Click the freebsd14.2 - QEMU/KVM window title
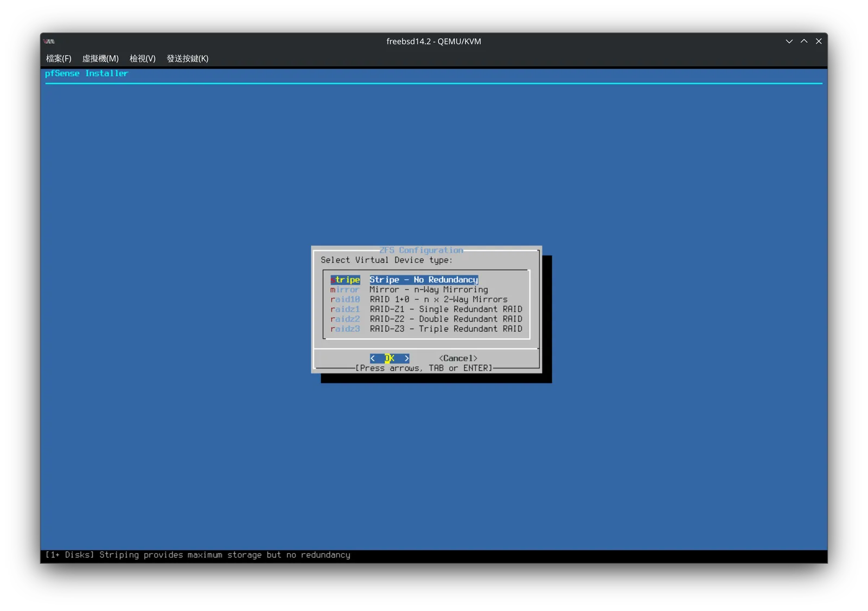Screen dimensions: 868x611 433,41
